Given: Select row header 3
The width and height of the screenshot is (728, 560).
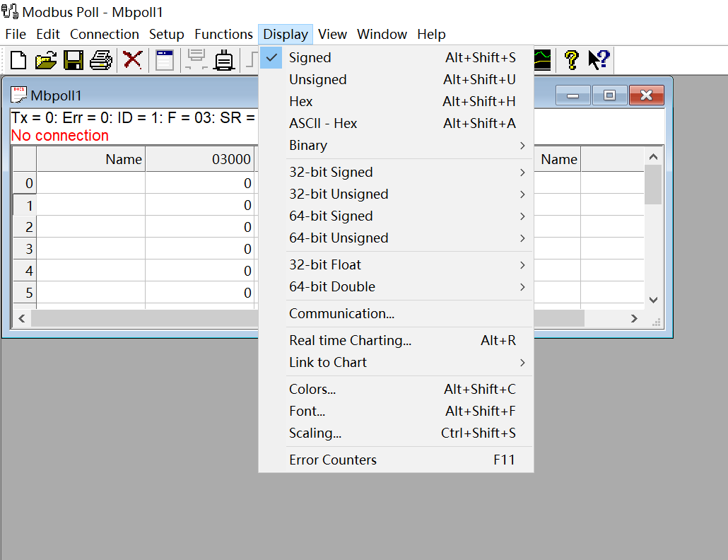Looking at the screenshot, I should 25,249.
